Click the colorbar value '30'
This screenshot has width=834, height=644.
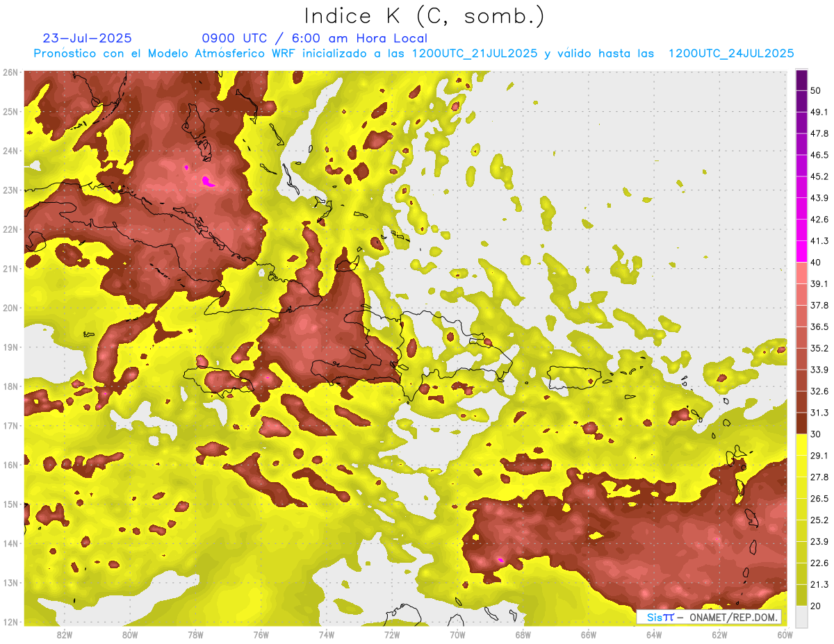pyautogui.click(x=816, y=434)
